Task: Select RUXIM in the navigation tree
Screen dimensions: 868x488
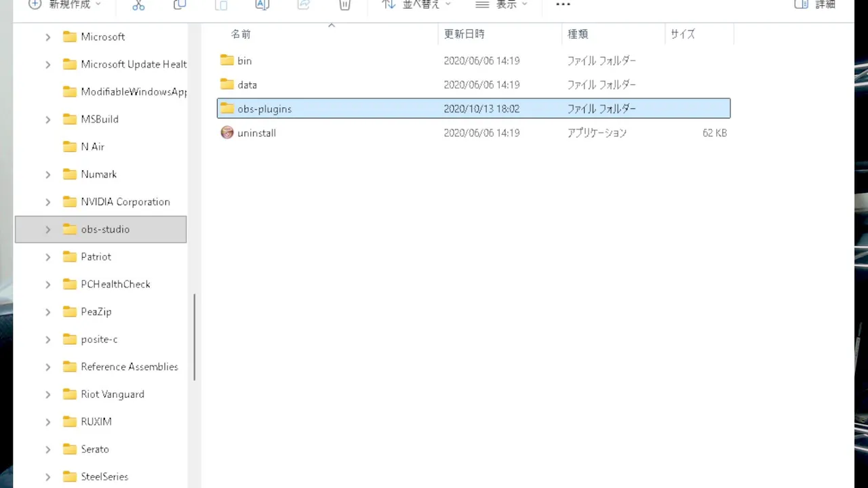Action: (96, 422)
